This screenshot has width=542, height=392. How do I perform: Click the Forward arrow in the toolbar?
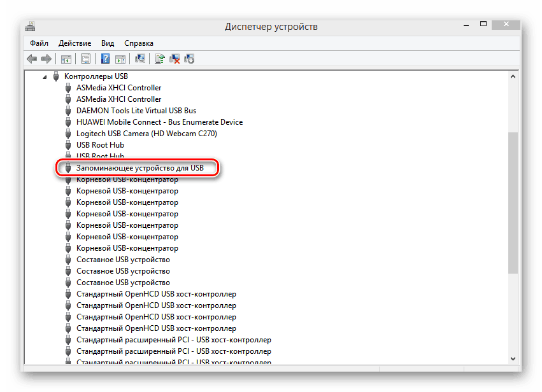46,59
